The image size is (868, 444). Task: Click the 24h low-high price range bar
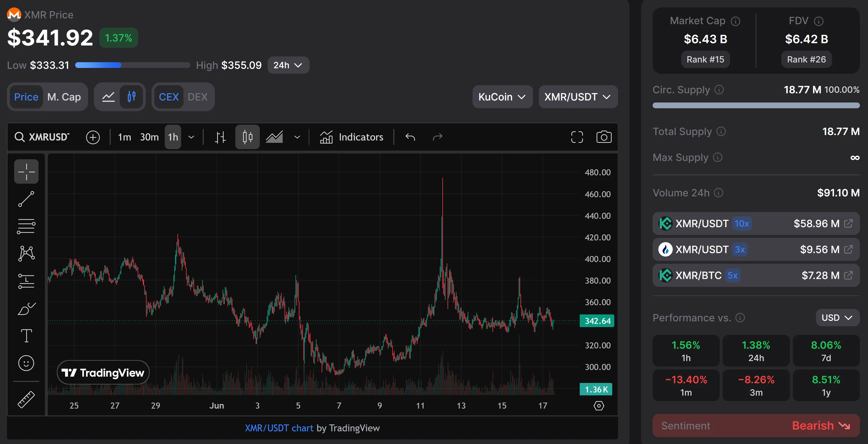click(132, 65)
